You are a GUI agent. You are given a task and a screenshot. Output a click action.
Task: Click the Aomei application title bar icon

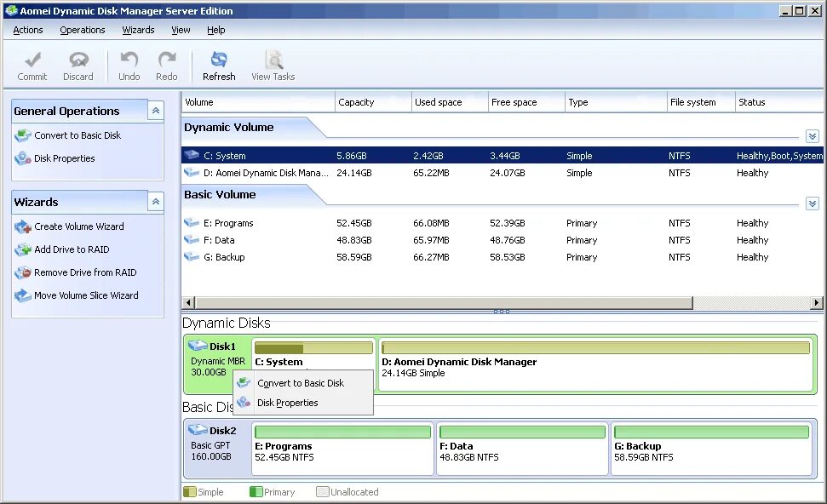pyautogui.click(x=11, y=10)
